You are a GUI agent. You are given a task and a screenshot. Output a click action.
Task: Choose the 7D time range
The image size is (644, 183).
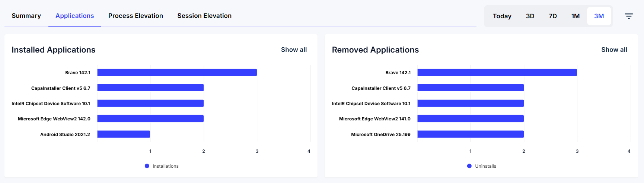click(x=553, y=16)
